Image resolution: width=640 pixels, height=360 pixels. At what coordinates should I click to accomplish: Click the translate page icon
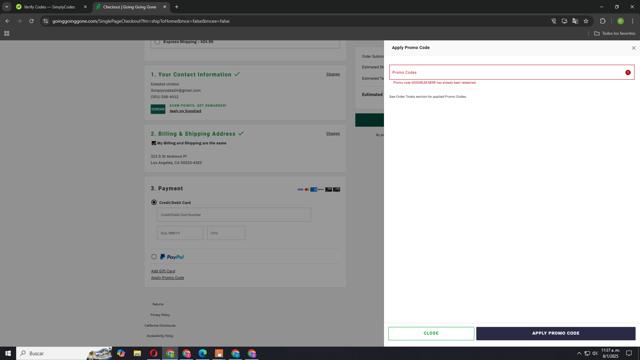(575, 21)
